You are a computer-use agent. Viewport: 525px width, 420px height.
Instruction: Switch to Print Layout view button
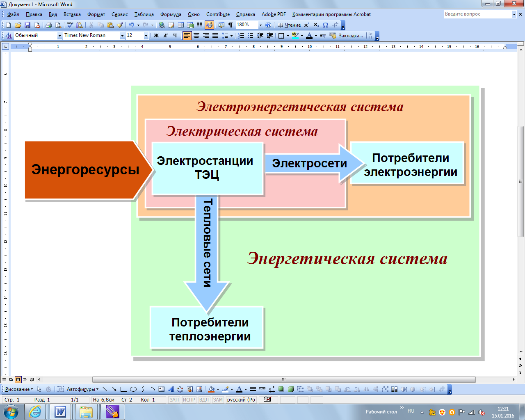coord(18,379)
